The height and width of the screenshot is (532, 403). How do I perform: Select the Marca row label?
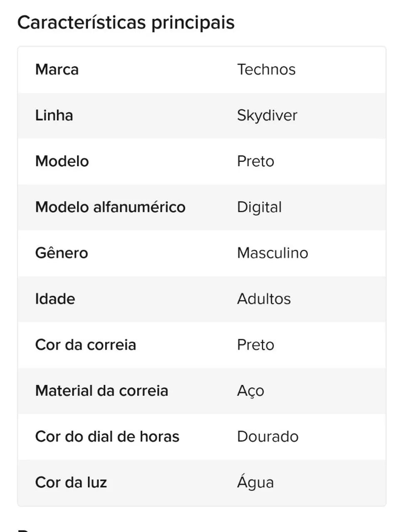pos(57,69)
